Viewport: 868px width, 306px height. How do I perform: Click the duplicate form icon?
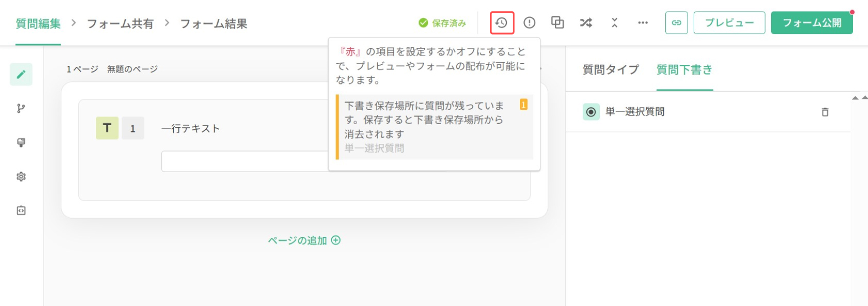point(557,22)
